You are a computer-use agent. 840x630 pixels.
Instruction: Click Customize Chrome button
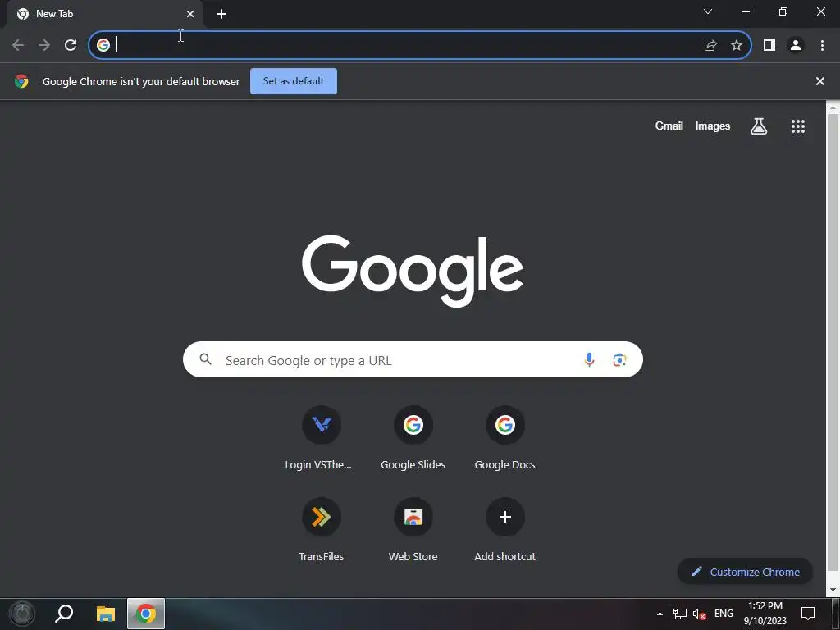(x=745, y=572)
